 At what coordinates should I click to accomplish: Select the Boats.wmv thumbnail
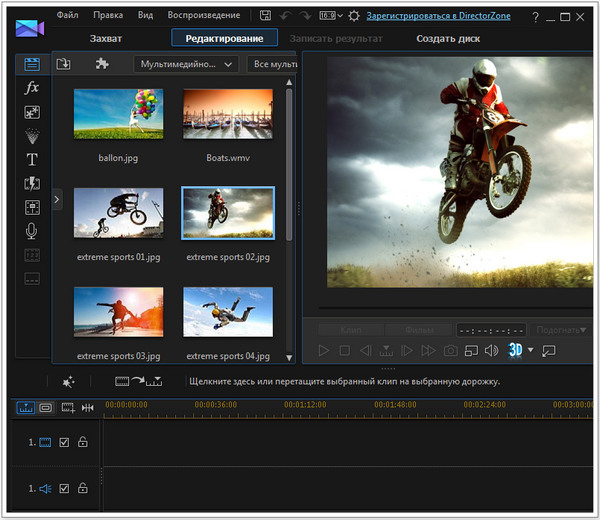coord(228,115)
